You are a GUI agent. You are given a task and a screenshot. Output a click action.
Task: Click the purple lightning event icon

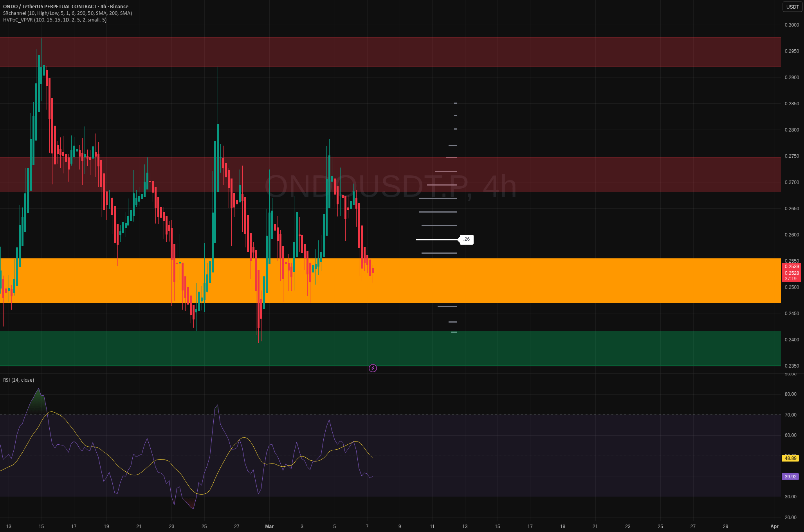click(x=373, y=368)
